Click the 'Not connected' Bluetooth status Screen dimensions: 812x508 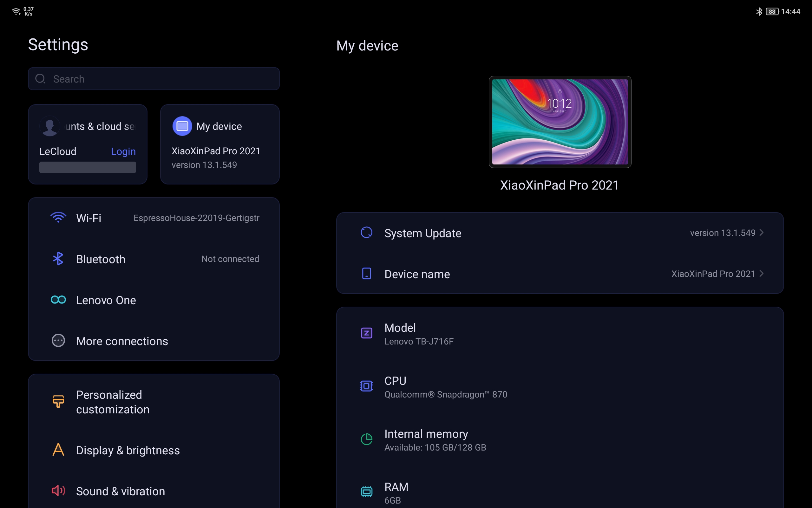(230, 259)
